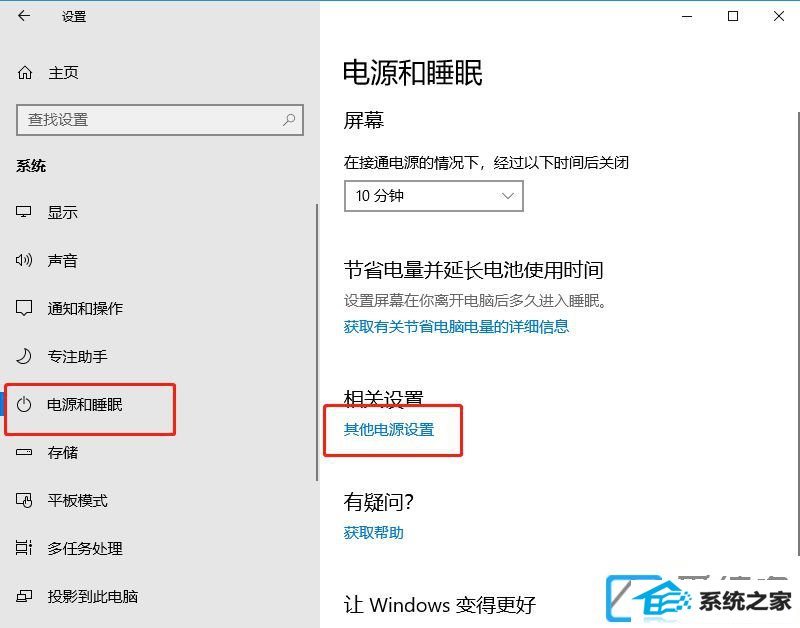Expand the dropdown chevron arrow
This screenshot has width=800, height=628.
click(x=507, y=196)
